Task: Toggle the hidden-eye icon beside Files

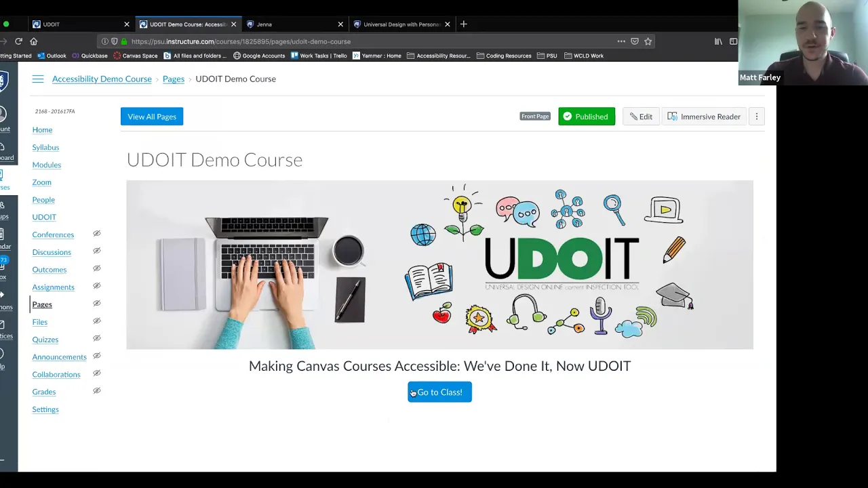Action: 96,321
